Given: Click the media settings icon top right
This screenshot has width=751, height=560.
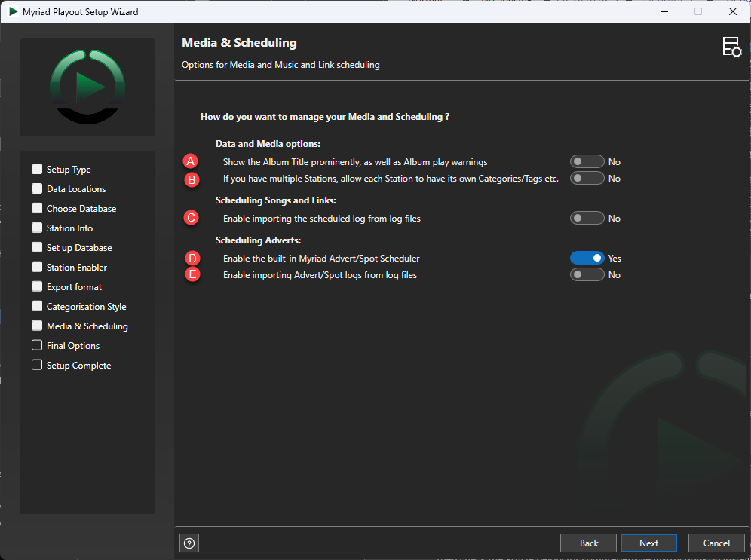Looking at the screenshot, I should coord(732,47).
